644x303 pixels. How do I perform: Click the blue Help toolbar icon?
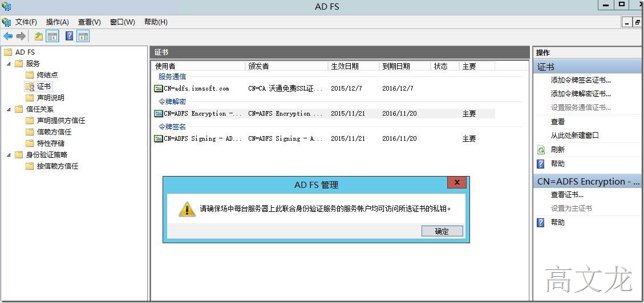coord(70,36)
